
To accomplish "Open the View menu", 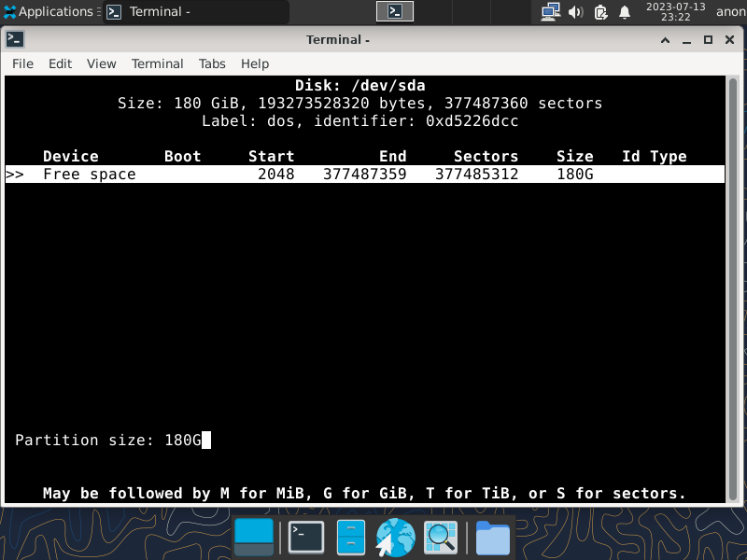I will click(x=102, y=63).
